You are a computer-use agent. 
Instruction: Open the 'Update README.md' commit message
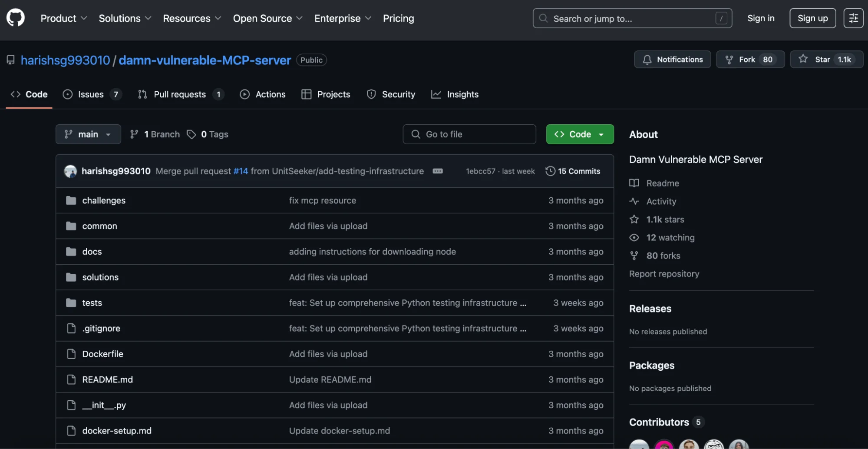pos(330,380)
